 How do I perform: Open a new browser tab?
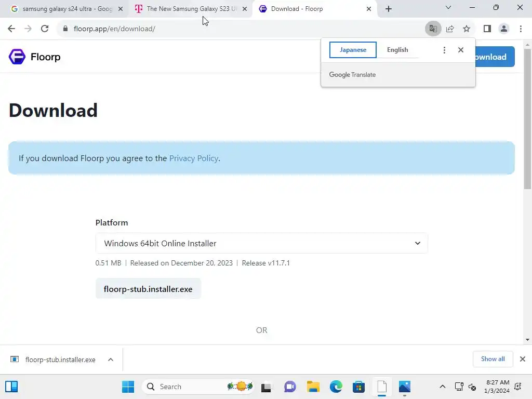click(389, 9)
